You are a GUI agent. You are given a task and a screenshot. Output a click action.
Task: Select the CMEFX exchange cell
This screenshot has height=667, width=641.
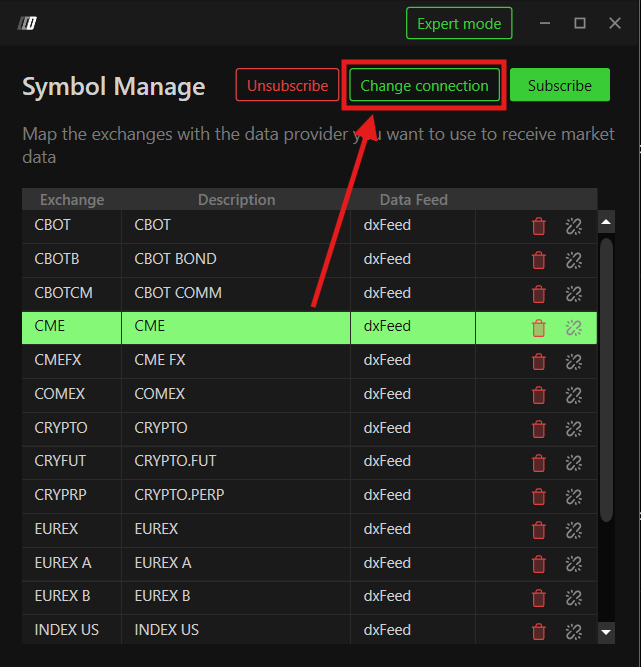[x=71, y=362]
